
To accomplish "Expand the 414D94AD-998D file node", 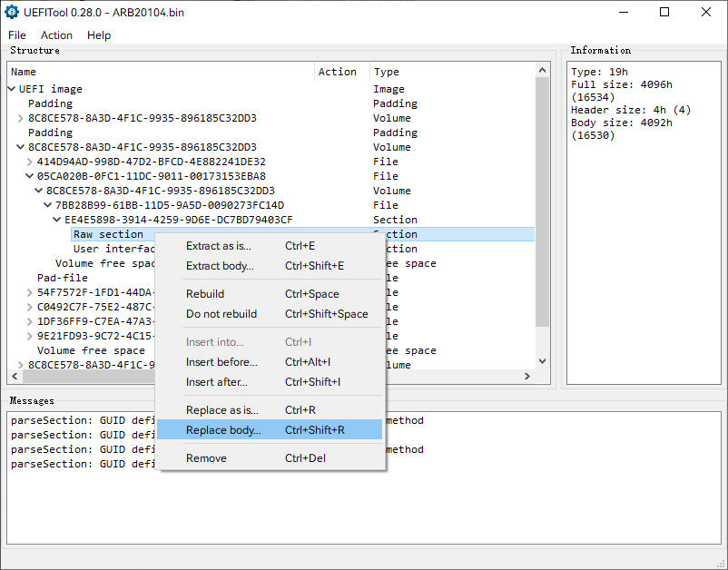I will pos(30,162).
